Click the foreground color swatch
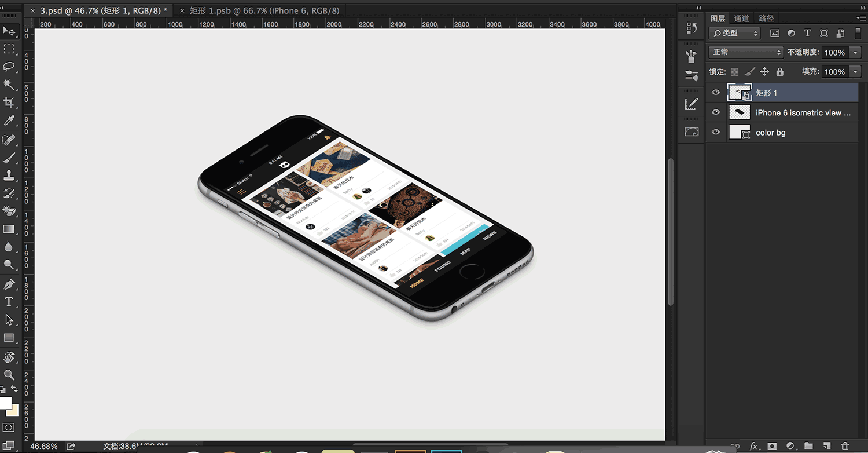 pos(5,403)
